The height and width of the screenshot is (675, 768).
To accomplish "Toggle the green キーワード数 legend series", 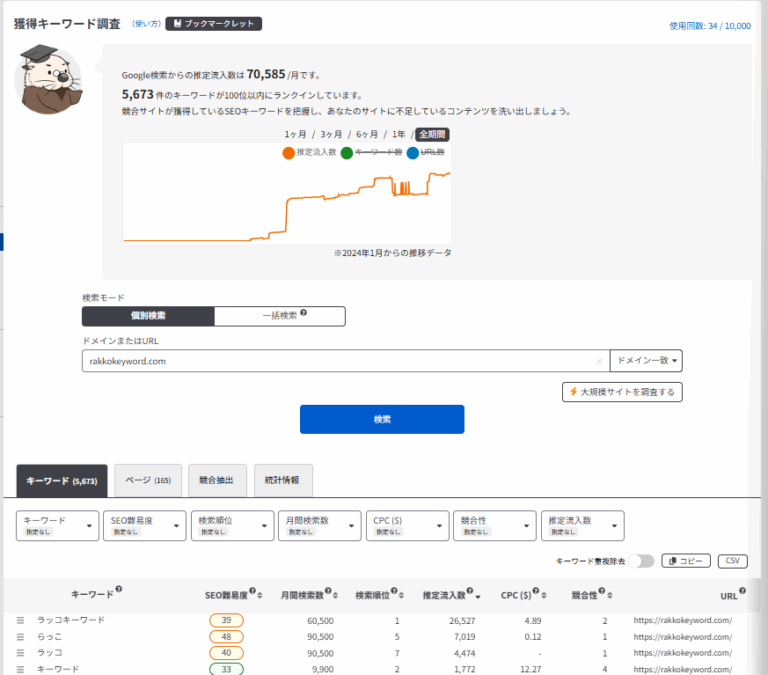I will pyautogui.click(x=372, y=153).
